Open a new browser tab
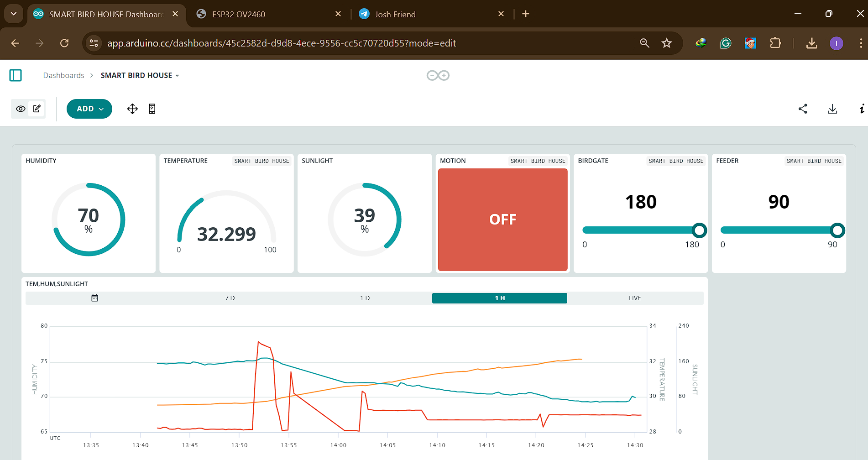Image resolution: width=868 pixels, height=460 pixels. (x=526, y=14)
